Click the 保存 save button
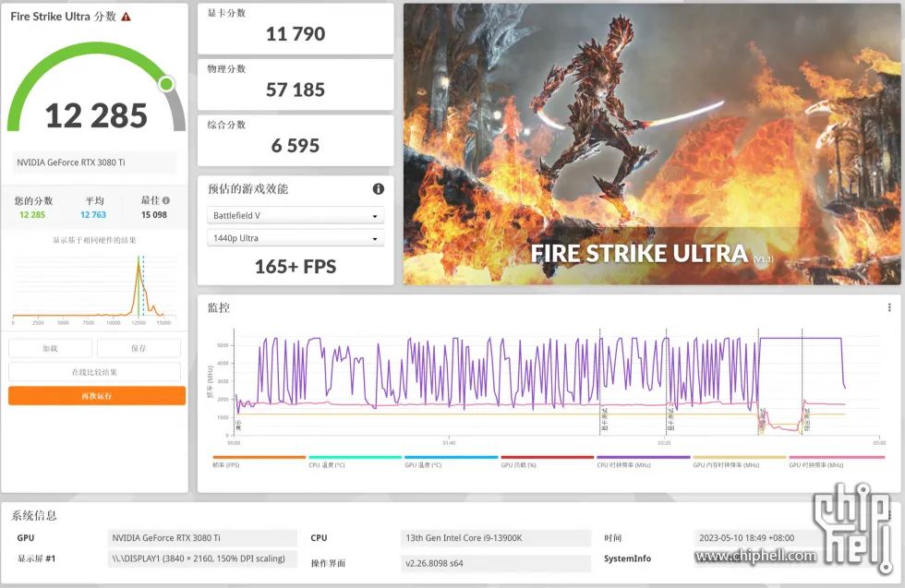Viewport: 905px width, 588px height. 139,349
